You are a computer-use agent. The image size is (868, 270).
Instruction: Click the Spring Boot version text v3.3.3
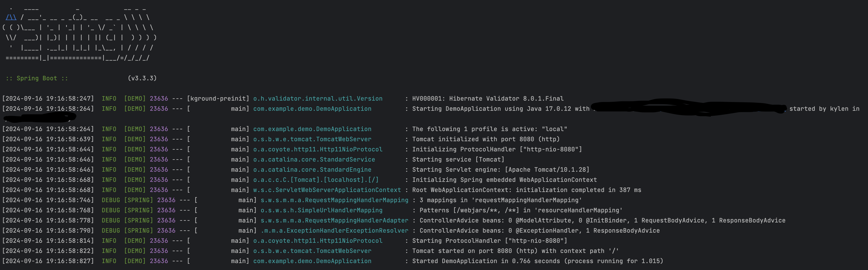pyautogui.click(x=142, y=78)
